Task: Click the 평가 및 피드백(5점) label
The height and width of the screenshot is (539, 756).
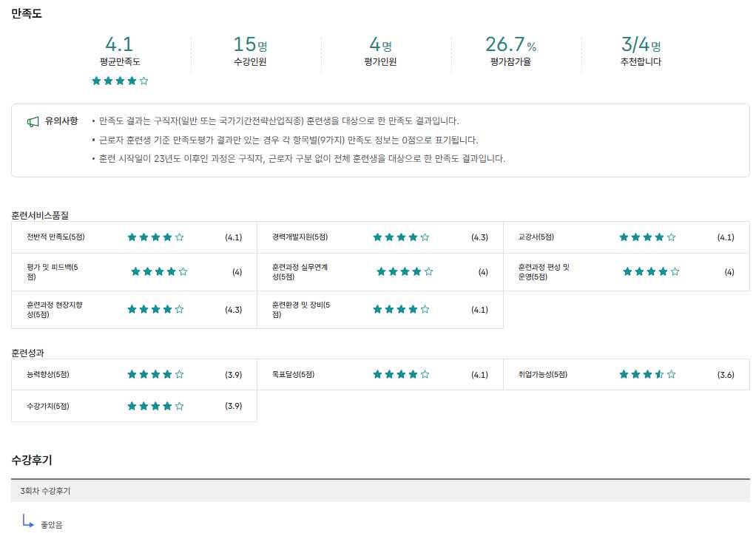Action: [53, 272]
